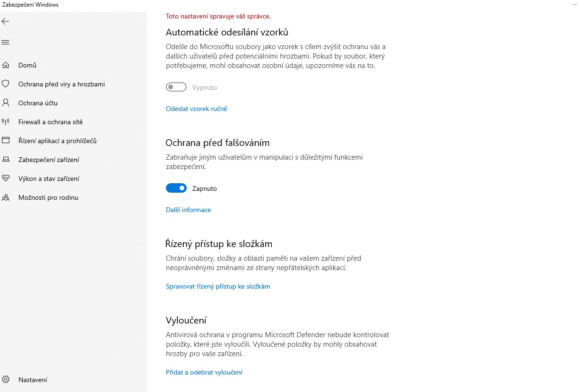Turn off the Ochrana před falšováním toggle
This screenshot has width=579, height=392.
click(x=176, y=188)
